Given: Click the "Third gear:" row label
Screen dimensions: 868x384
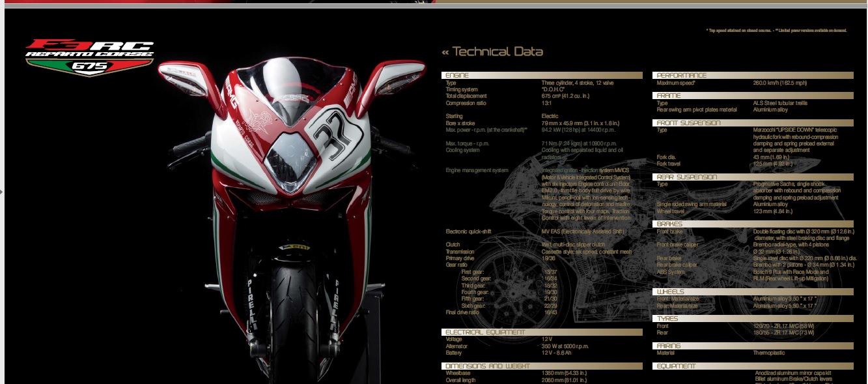Looking at the screenshot, I should [x=473, y=286].
